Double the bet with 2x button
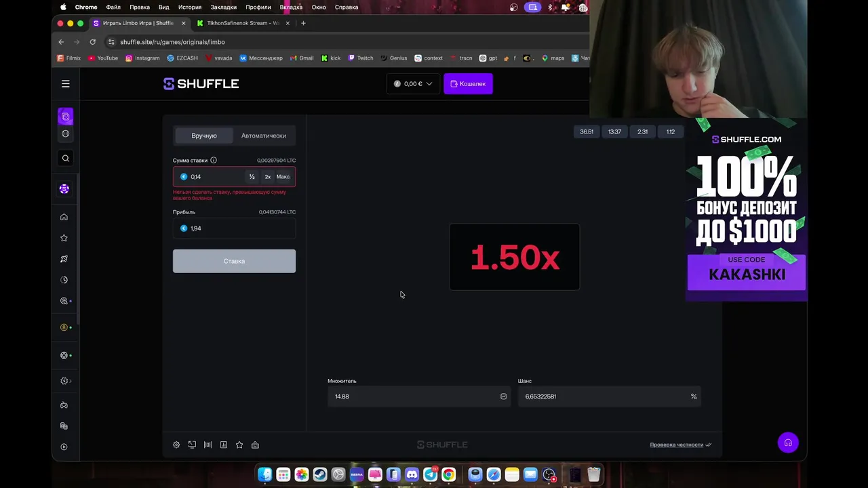868x488 pixels. pyautogui.click(x=267, y=177)
